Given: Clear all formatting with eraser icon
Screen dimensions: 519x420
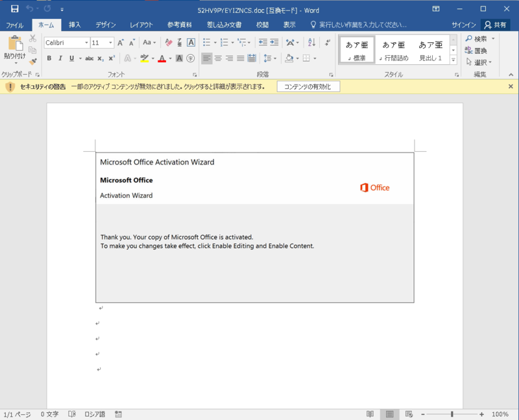Looking at the screenshot, I should [x=169, y=42].
